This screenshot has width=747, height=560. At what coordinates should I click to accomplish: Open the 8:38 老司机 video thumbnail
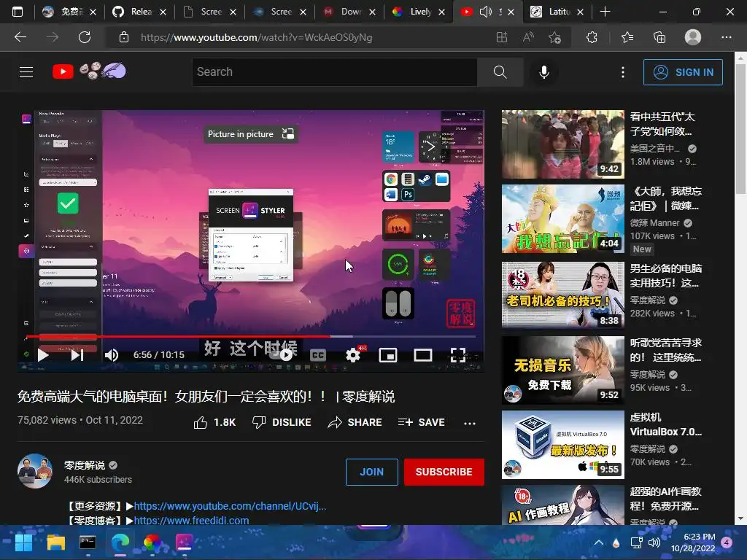pos(562,294)
